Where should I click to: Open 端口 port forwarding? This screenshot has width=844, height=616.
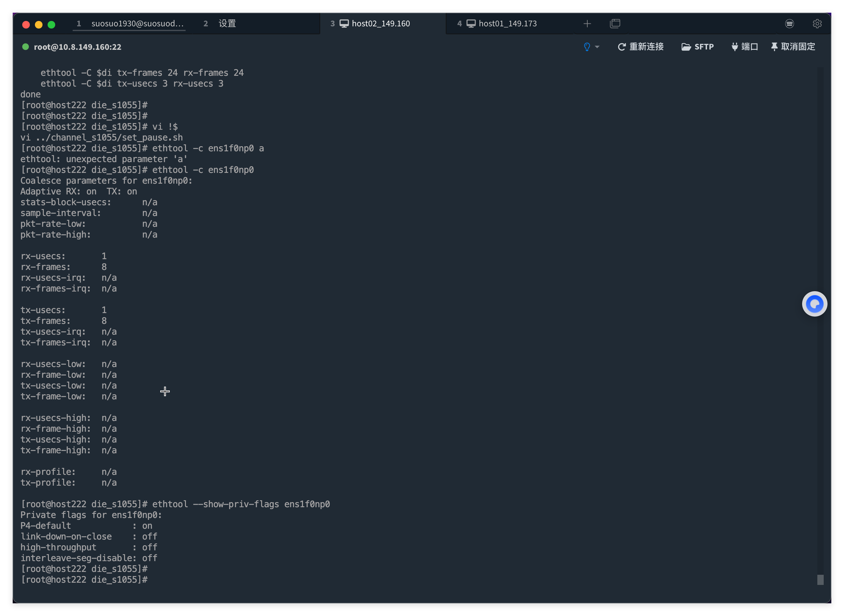point(744,47)
